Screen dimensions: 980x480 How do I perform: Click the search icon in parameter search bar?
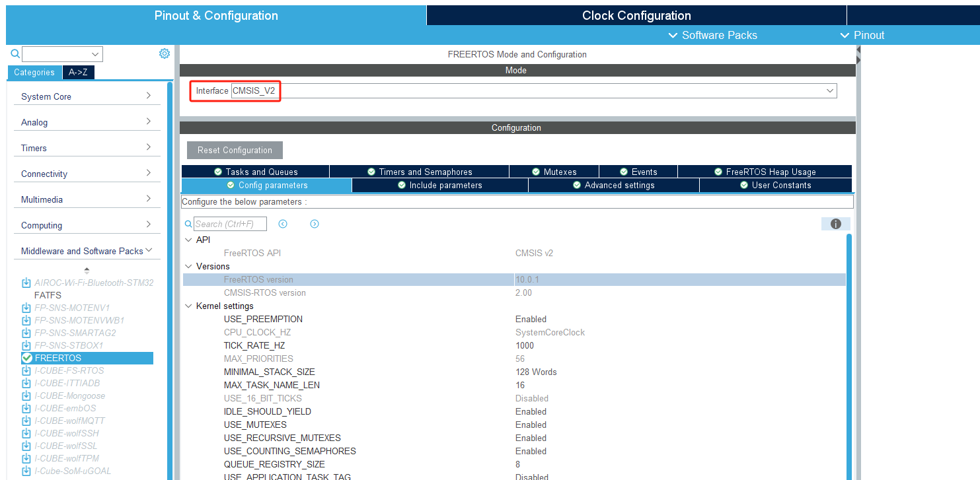pos(188,224)
